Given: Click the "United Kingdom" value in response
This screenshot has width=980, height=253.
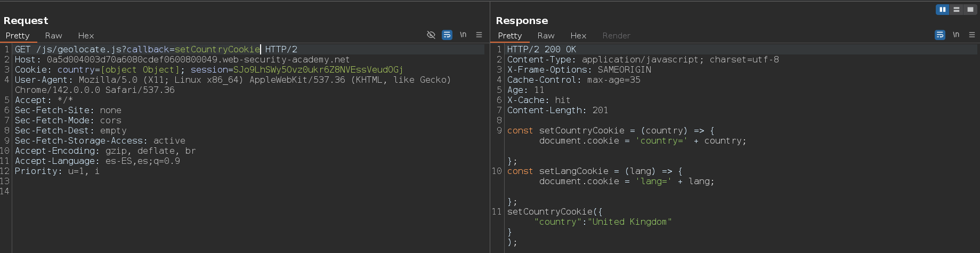Looking at the screenshot, I should click(x=629, y=222).
